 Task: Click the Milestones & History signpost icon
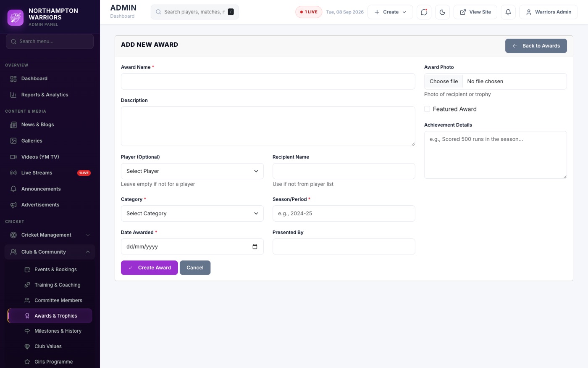click(x=27, y=331)
